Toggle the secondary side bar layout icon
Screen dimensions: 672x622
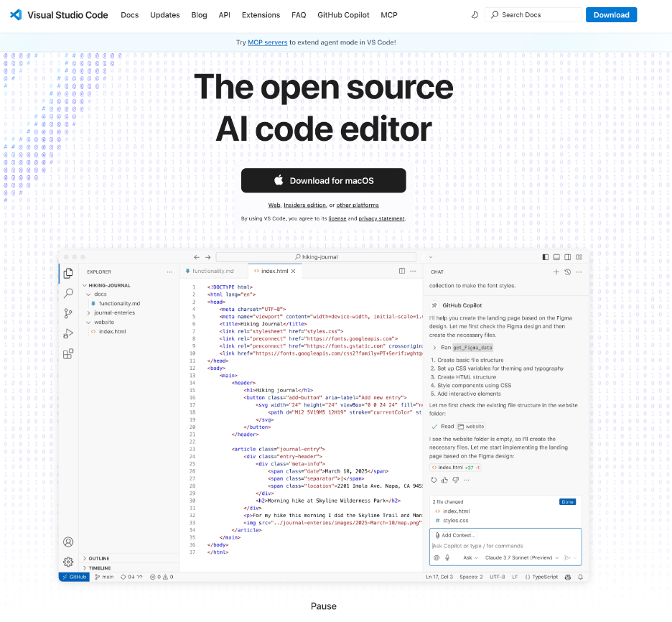(568, 257)
